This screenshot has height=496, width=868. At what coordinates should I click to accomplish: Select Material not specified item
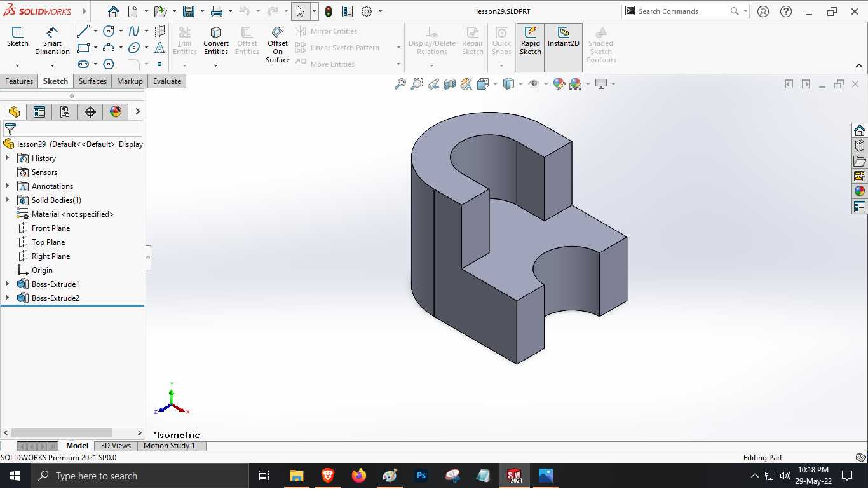(72, 214)
